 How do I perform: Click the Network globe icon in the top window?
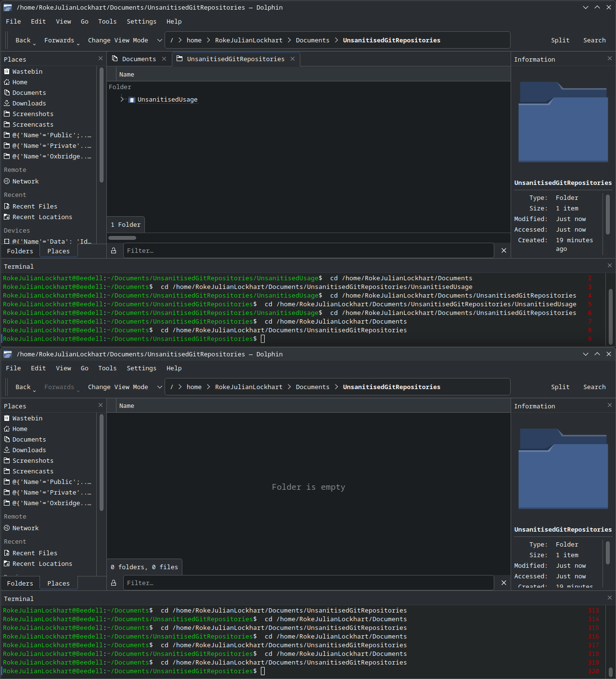point(7,181)
